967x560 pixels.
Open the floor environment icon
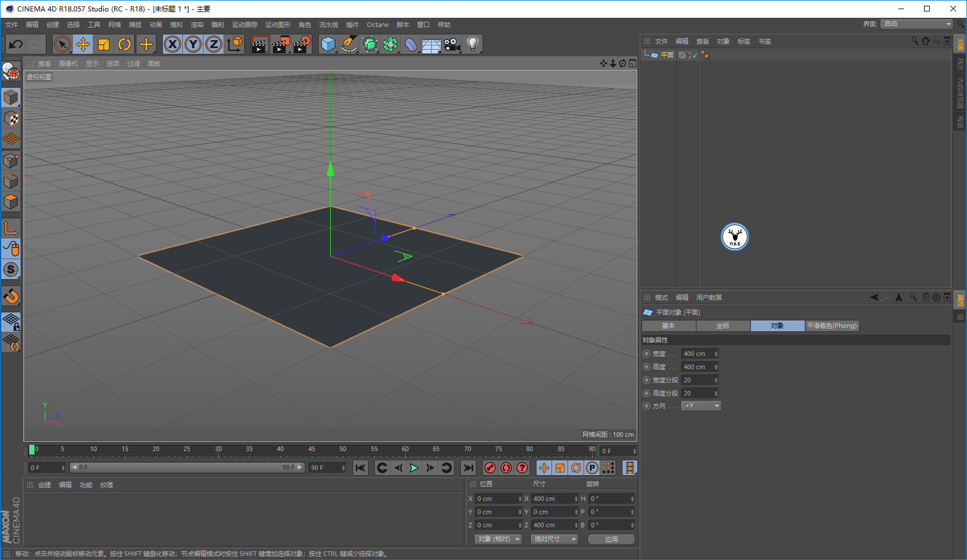(x=432, y=44)
